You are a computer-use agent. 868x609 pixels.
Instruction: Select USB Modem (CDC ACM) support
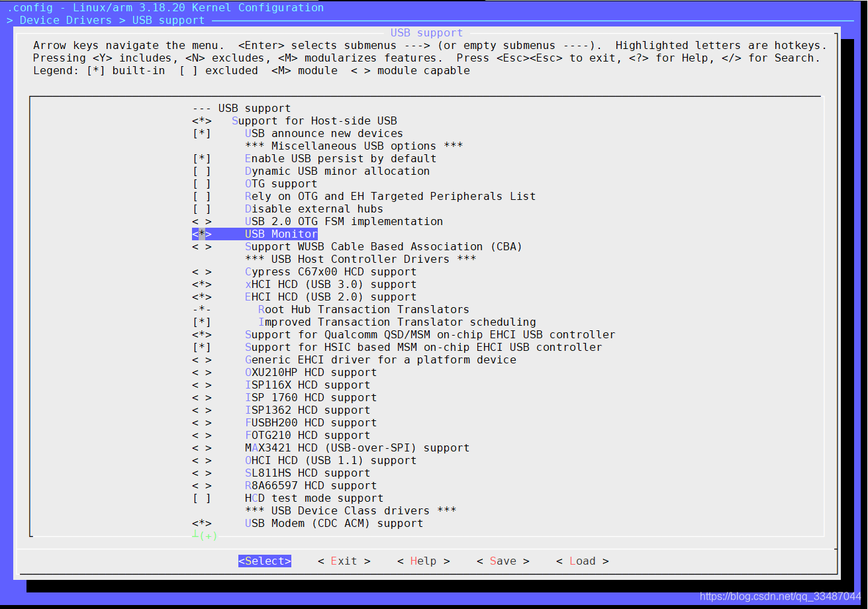pyautogui.click(x=334, y=524)
